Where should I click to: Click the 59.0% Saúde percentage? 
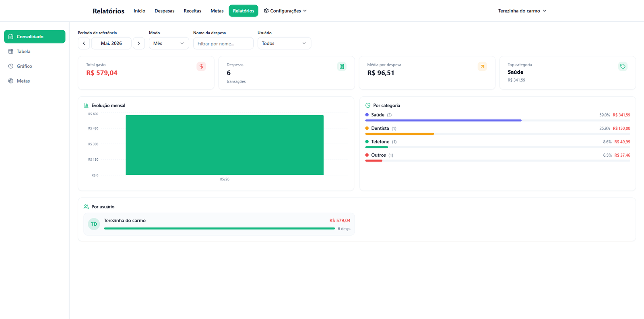tap(605, 115)
